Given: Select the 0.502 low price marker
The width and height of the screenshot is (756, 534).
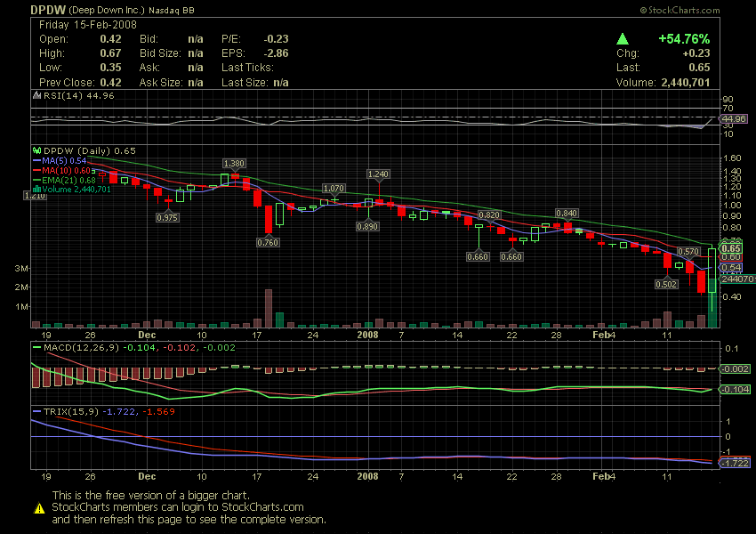Looking at the screenshot, I should [665, 284].
